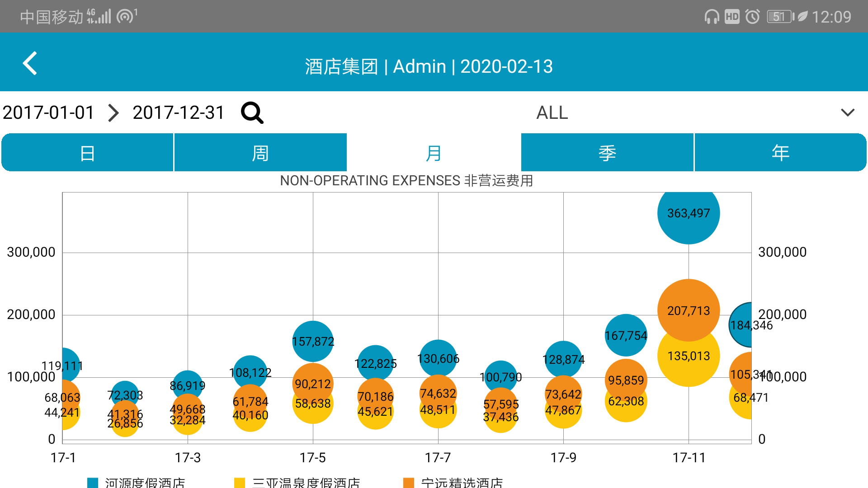Expand the ALL hotel dropdown
Image resolution: width=868 pixels, height=488 pixels.
pyautogui.click(x=552, y=113)
